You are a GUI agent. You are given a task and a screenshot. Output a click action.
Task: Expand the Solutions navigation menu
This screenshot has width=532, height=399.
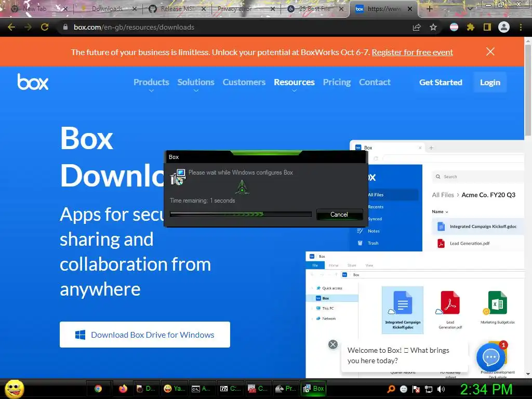click(x=196, y=83)
